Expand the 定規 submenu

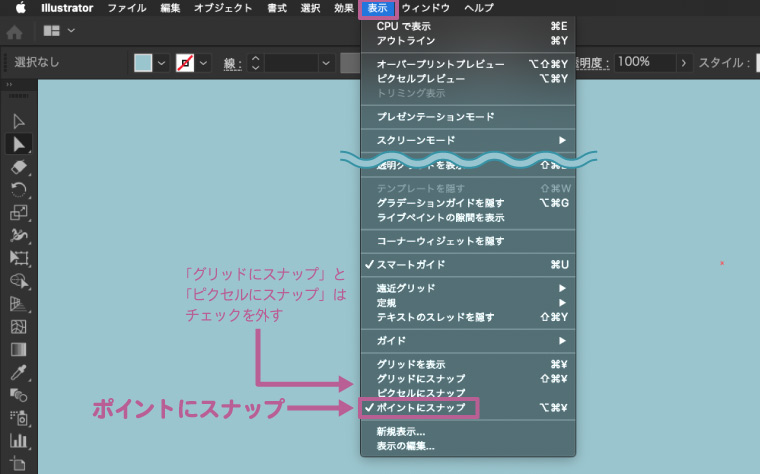point(468,303)
